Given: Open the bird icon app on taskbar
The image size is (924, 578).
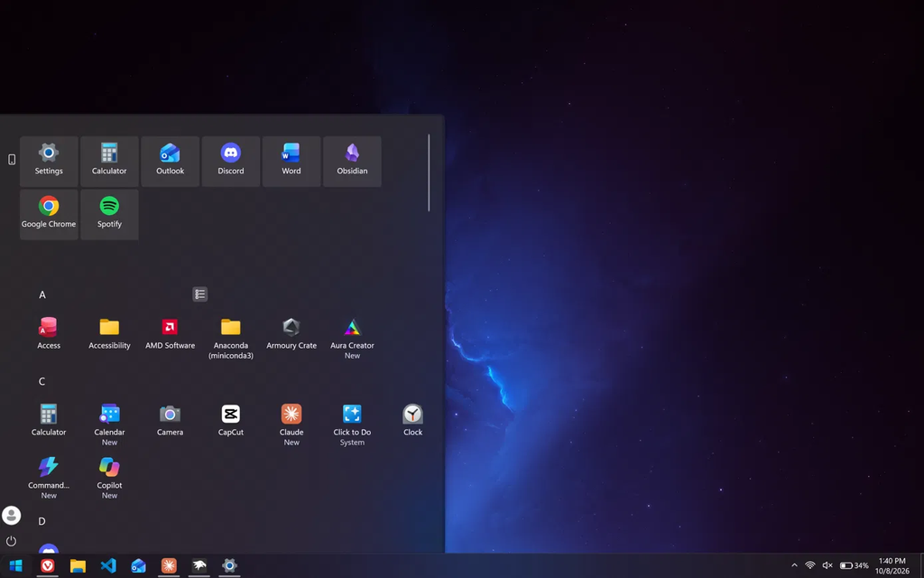Looking at the screenshot, I should pyautogui.click(x=199, y=565).
